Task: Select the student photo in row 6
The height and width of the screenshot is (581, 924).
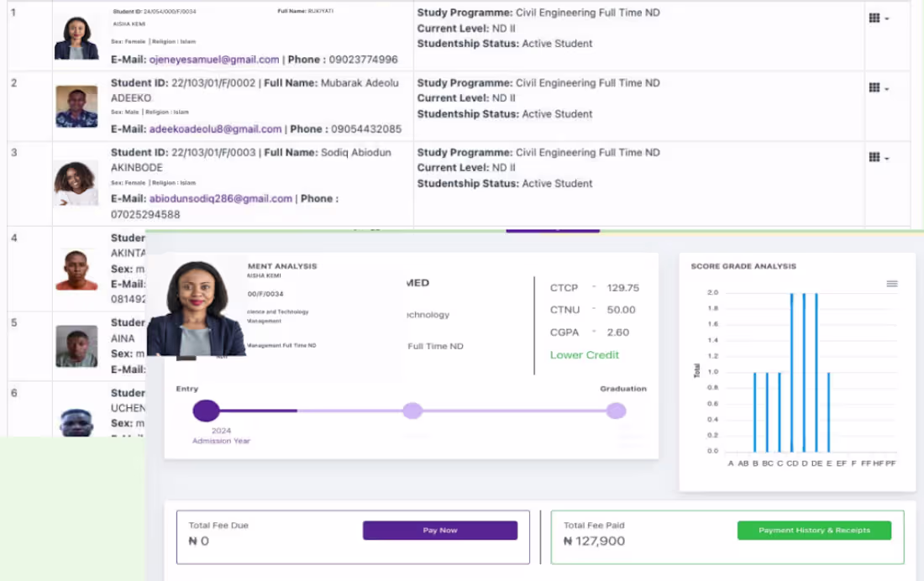Action: coord(76,422)
